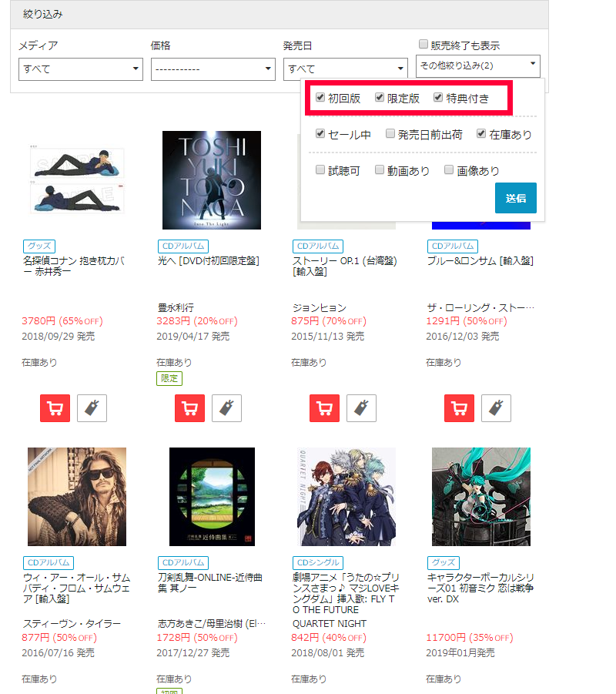Uncheck the 初回版 checkbox
Screen dimensions: 616x694
tap(320, 98)
